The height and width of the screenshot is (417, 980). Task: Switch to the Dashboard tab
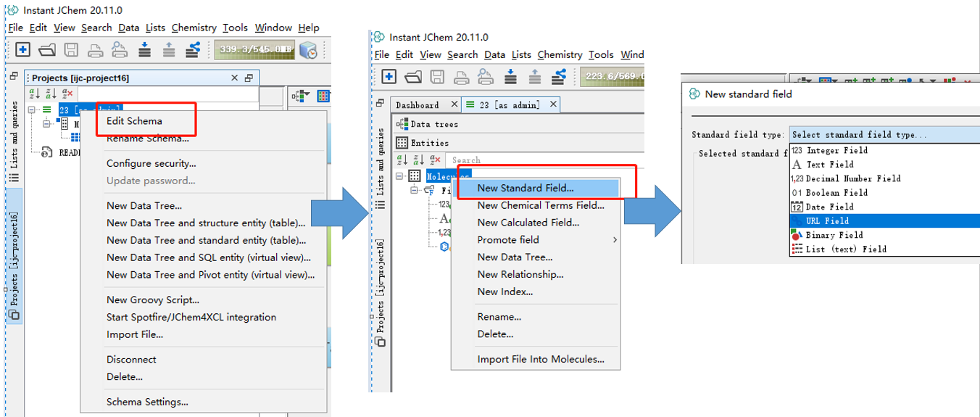click(418, 105)
